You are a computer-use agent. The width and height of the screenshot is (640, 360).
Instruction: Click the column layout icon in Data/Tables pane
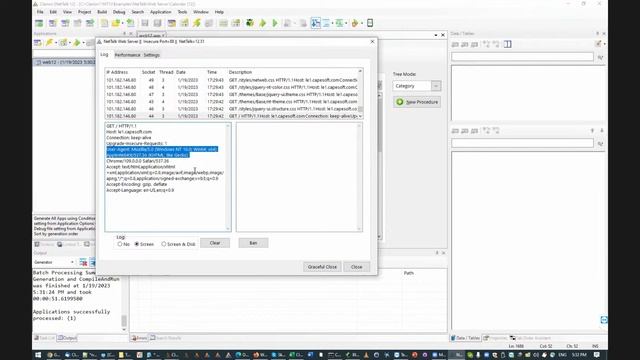pos(507,44)
